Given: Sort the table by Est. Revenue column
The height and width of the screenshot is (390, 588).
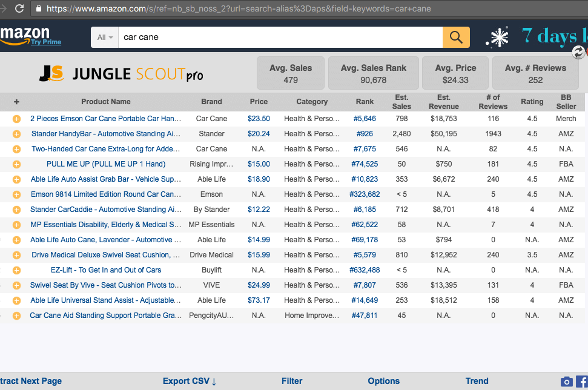Looking at the screenshot, I should click(444, 102).
